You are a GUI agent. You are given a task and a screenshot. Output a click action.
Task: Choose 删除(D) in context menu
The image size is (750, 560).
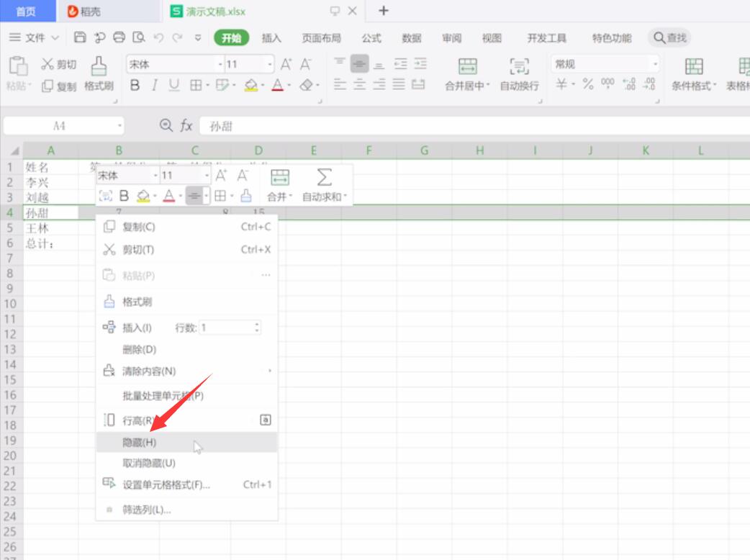[x=187, y=349]
